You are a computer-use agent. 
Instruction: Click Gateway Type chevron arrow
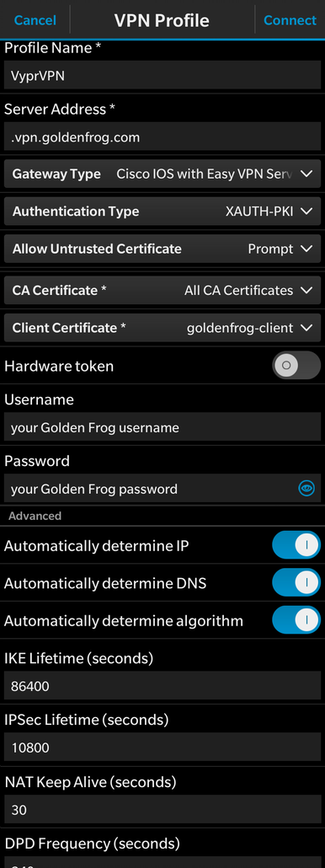click(306, 174)
